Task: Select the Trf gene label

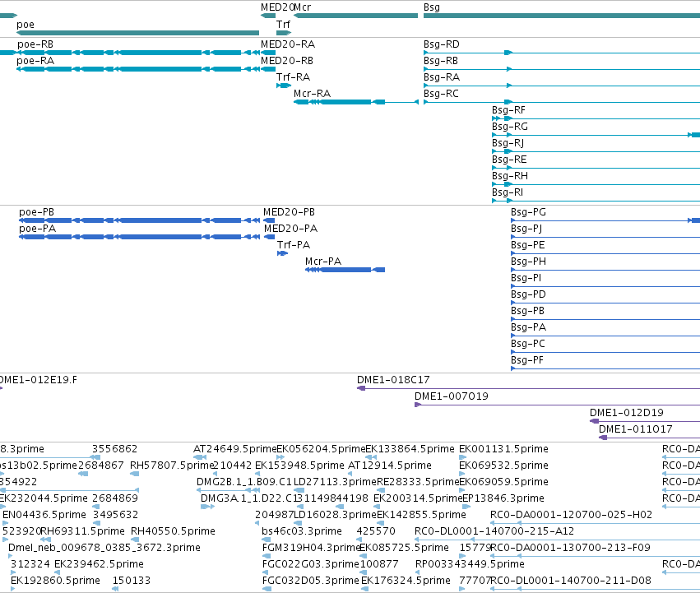Action: tap(283, 25)
